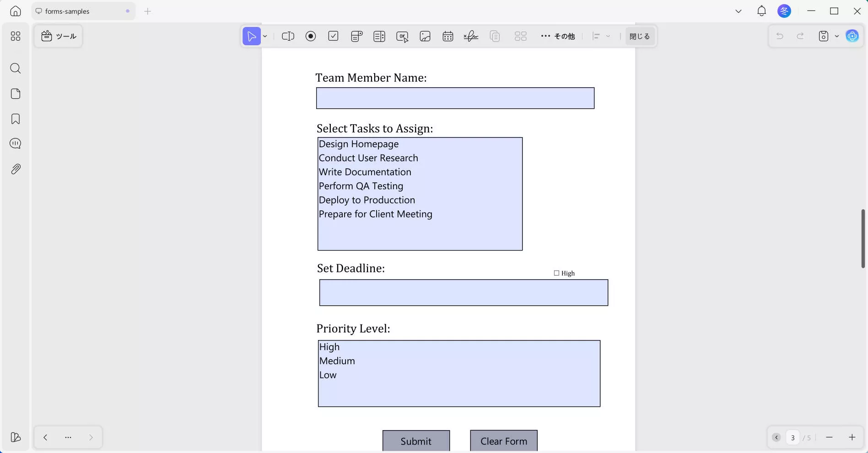Open the AI assistant icon
Screen dimensions: 868x453
(x=852, y=36)
